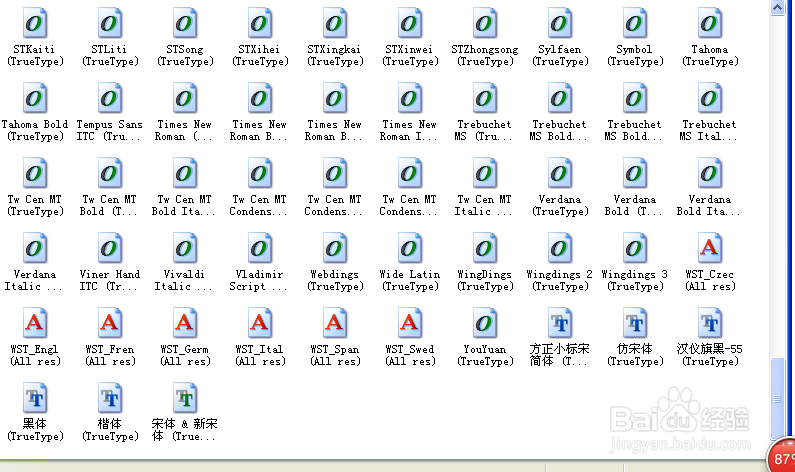Select the STKaiti (TrueType) font icon

click(34, 23)
